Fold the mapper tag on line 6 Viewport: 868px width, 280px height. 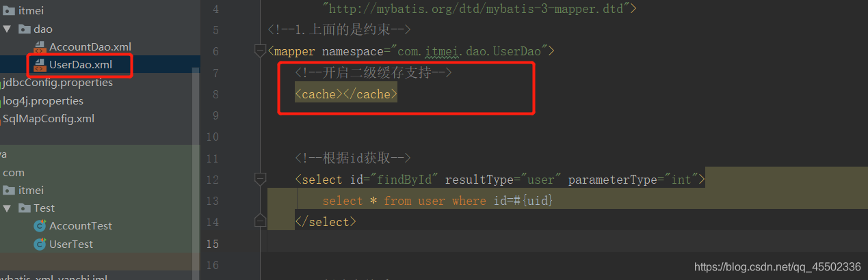pyautogui.click(x=260, y=51)
